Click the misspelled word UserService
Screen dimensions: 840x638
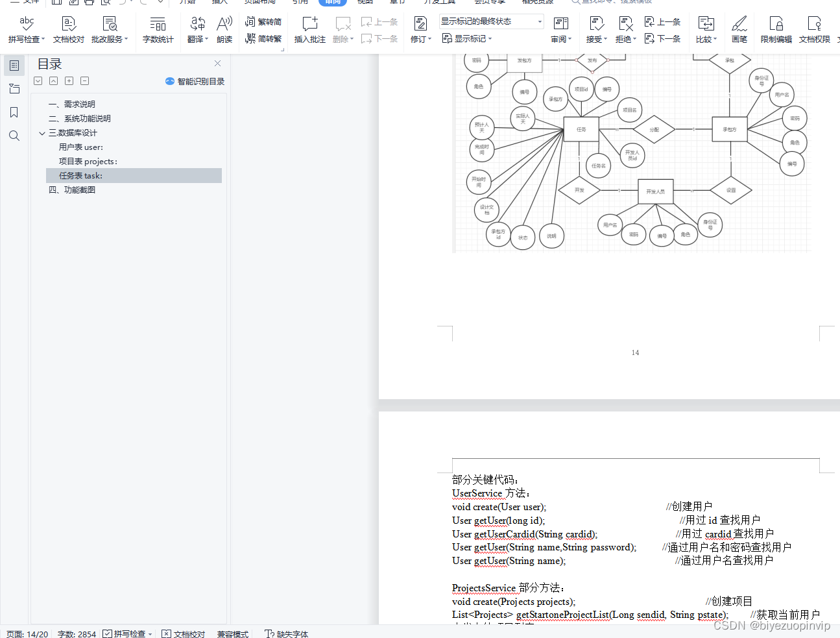pos(477,493)
